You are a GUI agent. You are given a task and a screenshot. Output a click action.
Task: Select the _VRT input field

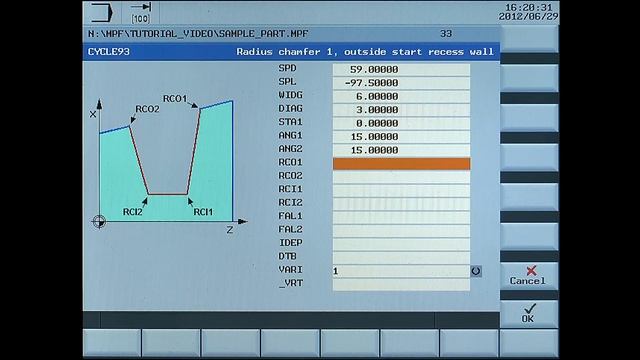pos(401,284)
